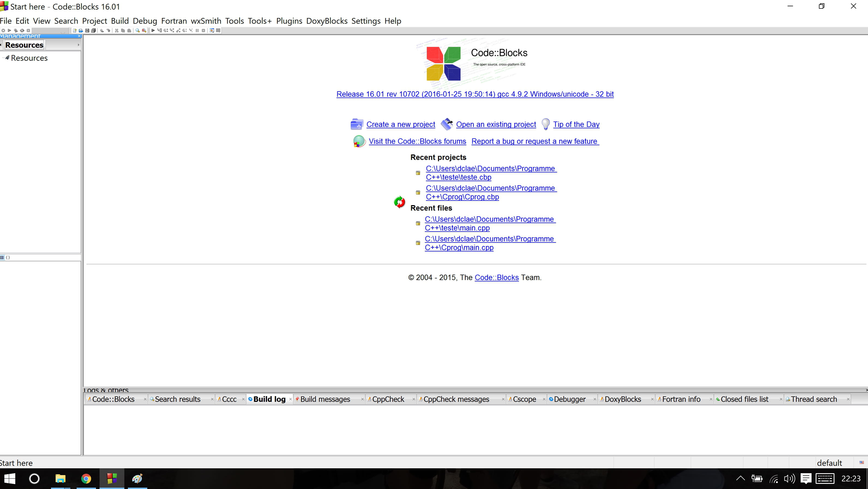The image size is (868, 489).
Task: Click Tip of the Day link
Action: tap(576, 124)
